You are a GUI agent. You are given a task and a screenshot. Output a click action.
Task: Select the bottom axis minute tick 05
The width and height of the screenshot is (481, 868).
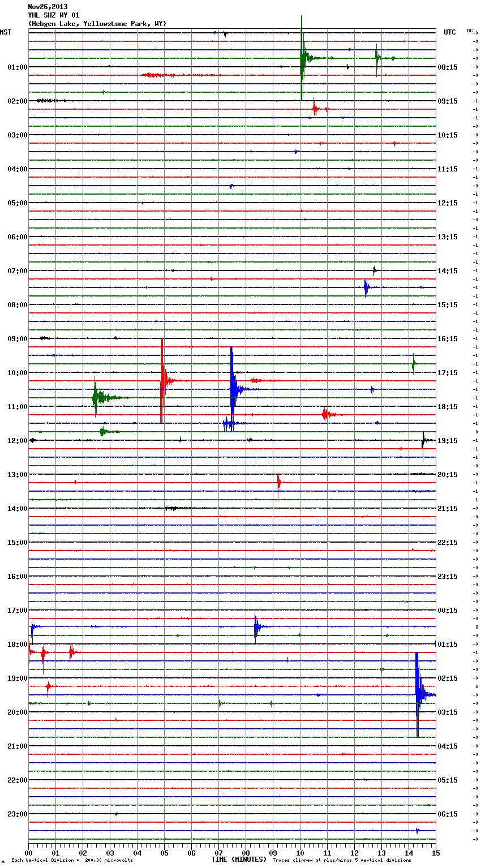pos(164,852)
